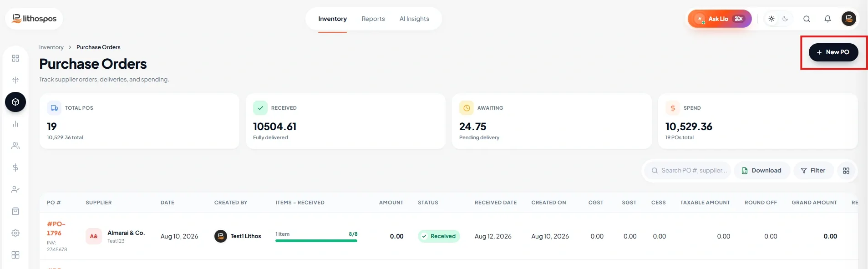Image resolution: width=868 pixels, height=269 pixels.
Task: Open the dashboard grid icon in sidebar
Action: pyautogui.click(x=15, y=58)
